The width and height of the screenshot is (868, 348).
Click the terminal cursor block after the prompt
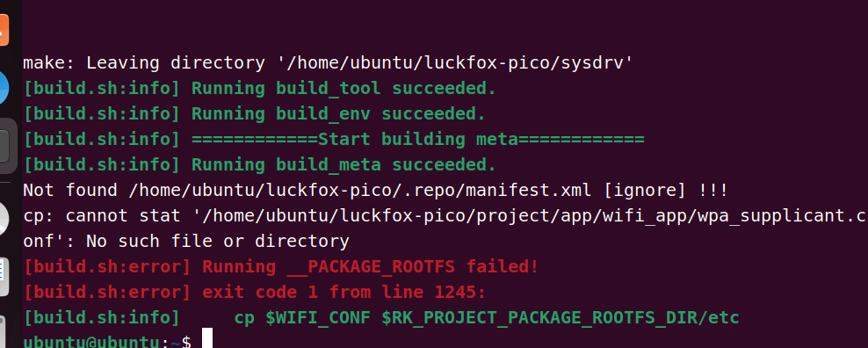point(207,338)
